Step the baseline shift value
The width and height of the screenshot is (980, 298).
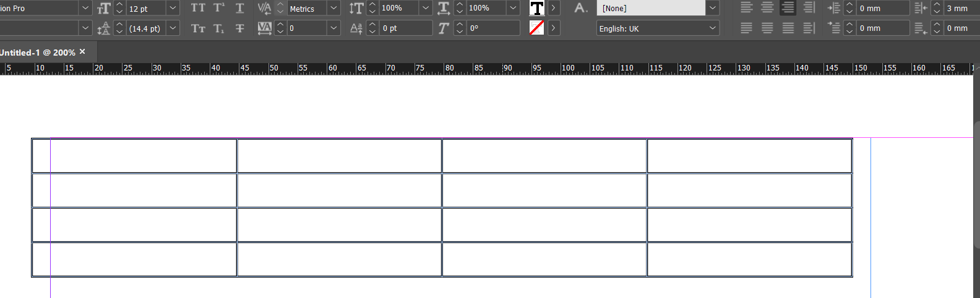(372, 28)
